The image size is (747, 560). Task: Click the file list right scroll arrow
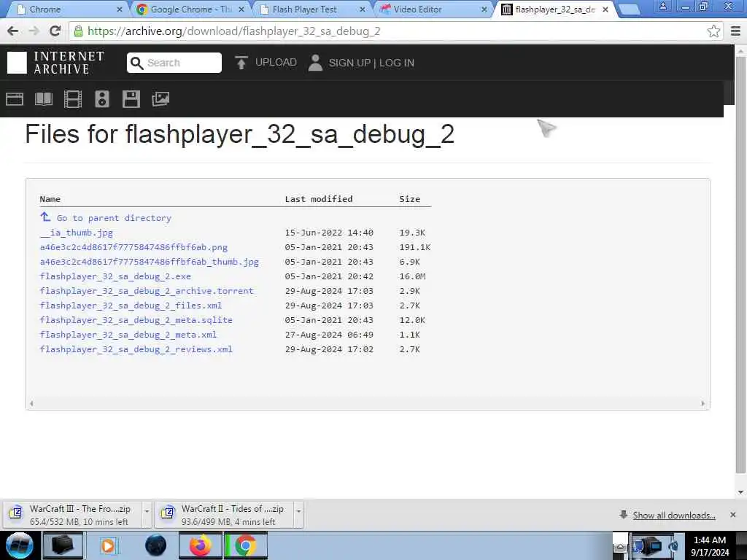pos(703,403)
